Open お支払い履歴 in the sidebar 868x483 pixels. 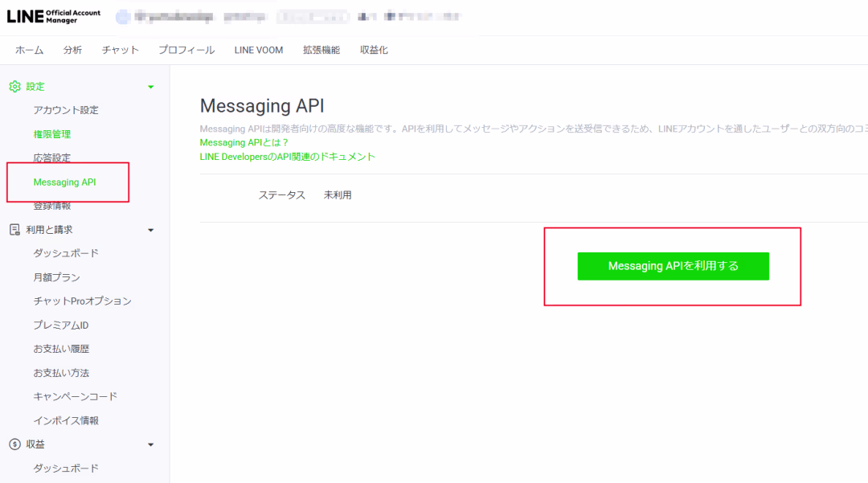click(x=61, y=349)
